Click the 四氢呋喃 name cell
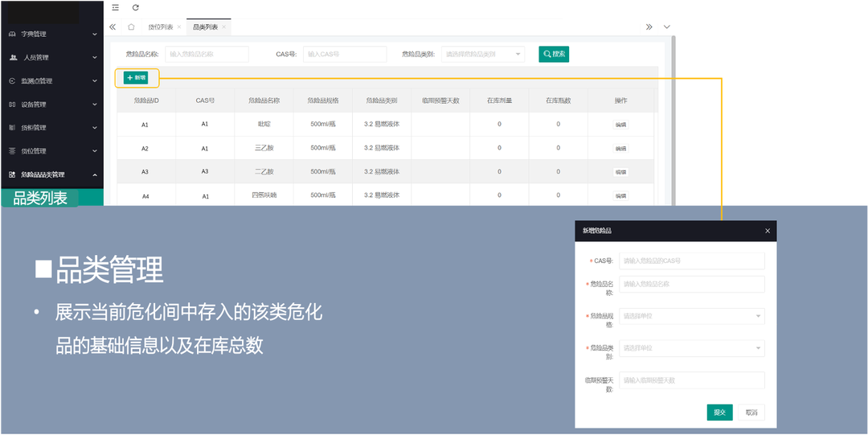Screen dimensions: 868x435 [x=264, y=195]
